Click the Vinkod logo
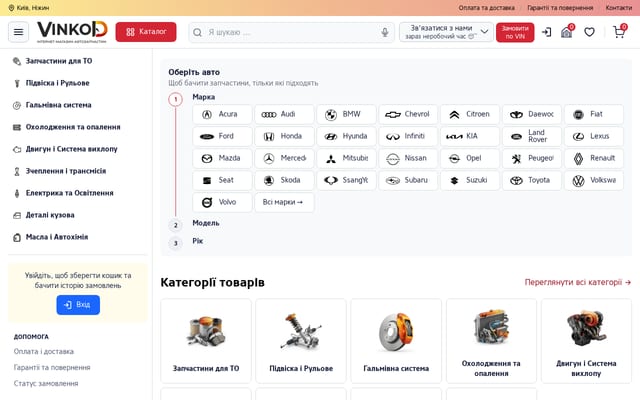This screenshot has height=400, width=640. pos(72,32)
